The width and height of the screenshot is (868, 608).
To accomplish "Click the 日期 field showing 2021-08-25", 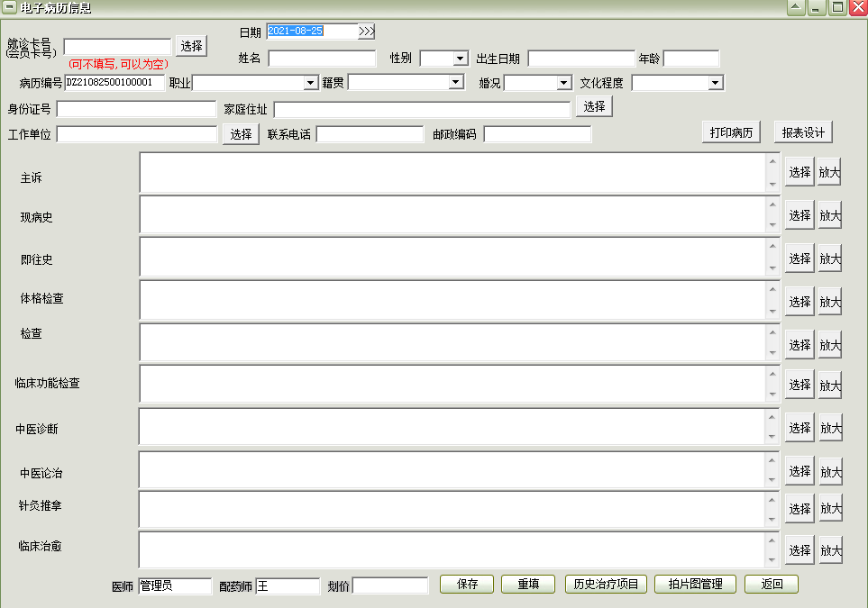I will coord(312,31).
